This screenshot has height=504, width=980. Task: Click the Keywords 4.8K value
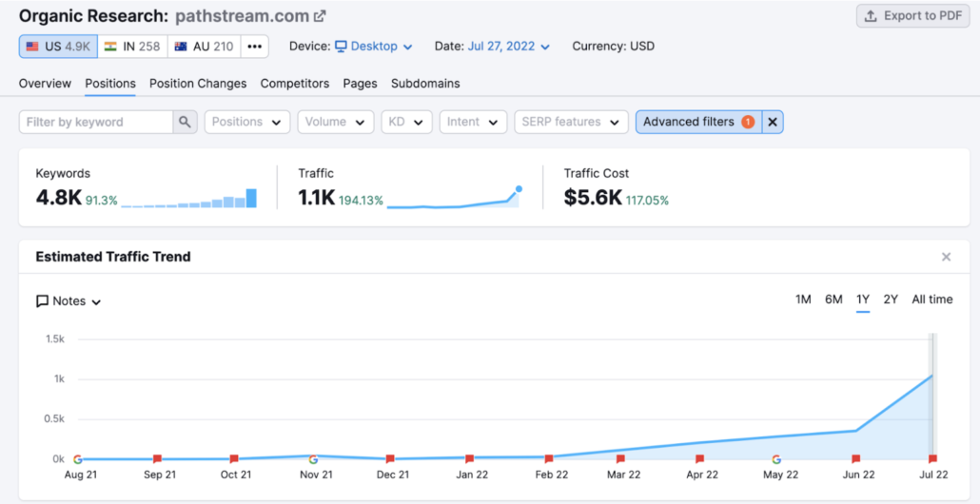point(59,198)
